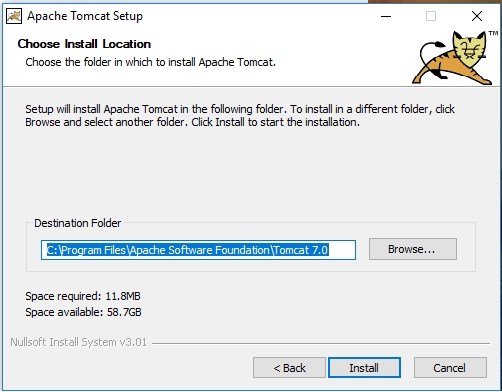
Task: Click the disabled maximize button
Action: tap(431, 16)
